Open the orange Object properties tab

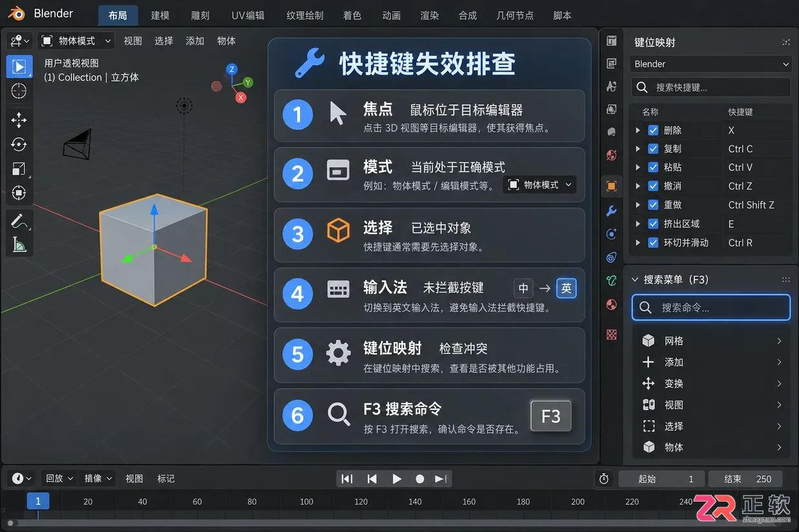(612, 186)
